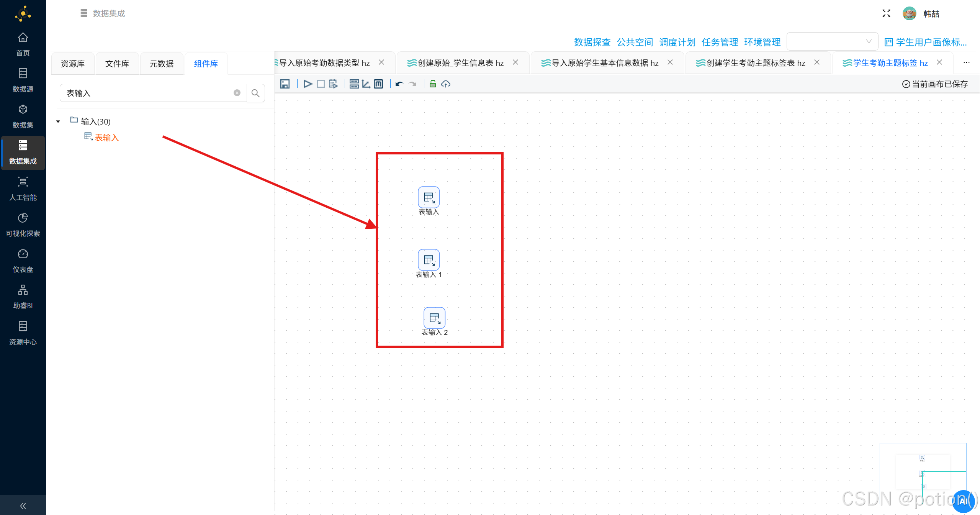This screenshot has height=515, width=980.
Task: Open 数据源 in sidebar
Action: pos(23,80)
